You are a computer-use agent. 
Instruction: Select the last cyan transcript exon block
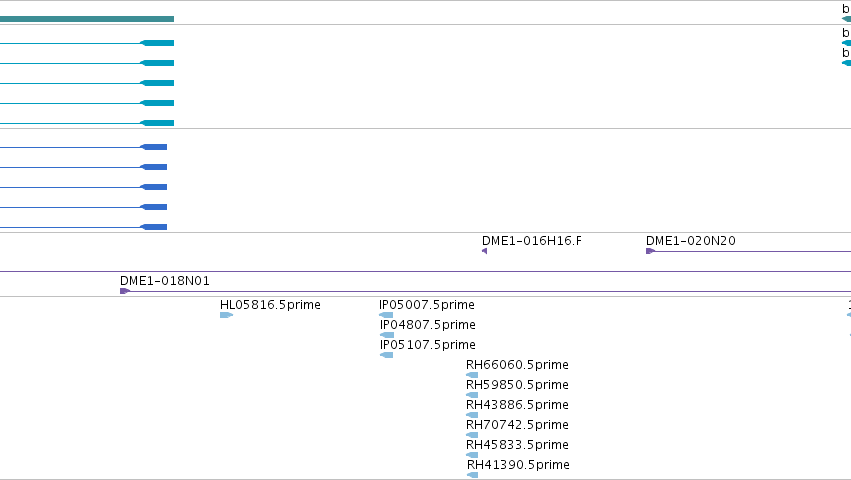(x=157, y=123)
